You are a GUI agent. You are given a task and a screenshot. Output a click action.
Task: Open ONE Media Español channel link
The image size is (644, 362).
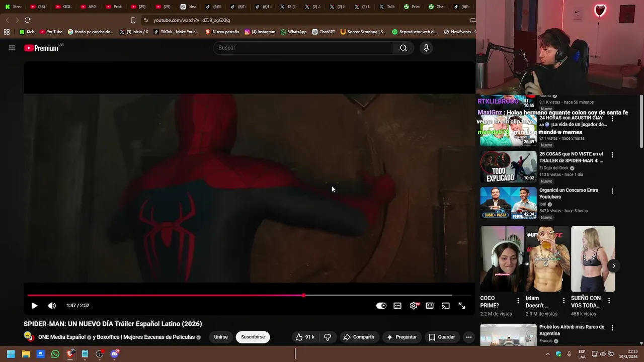62,337
